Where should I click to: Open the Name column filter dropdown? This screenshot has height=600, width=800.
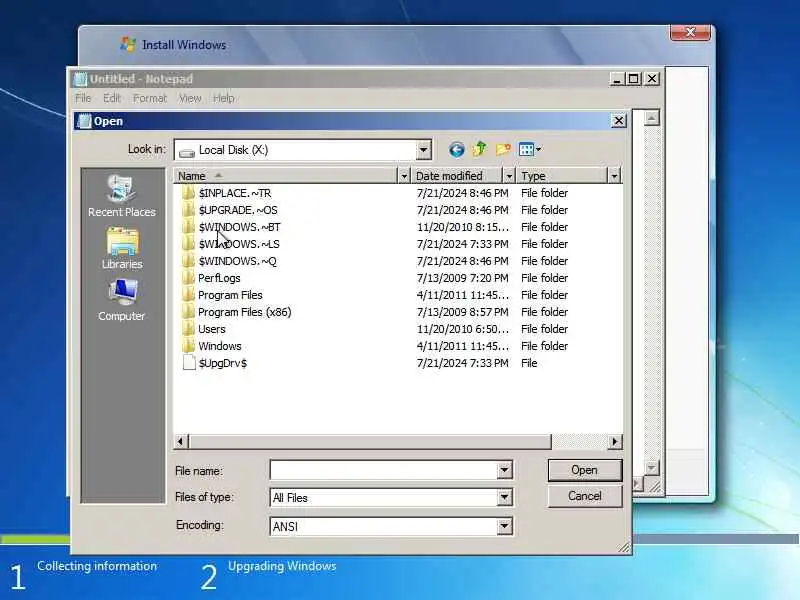coord(404,176)
